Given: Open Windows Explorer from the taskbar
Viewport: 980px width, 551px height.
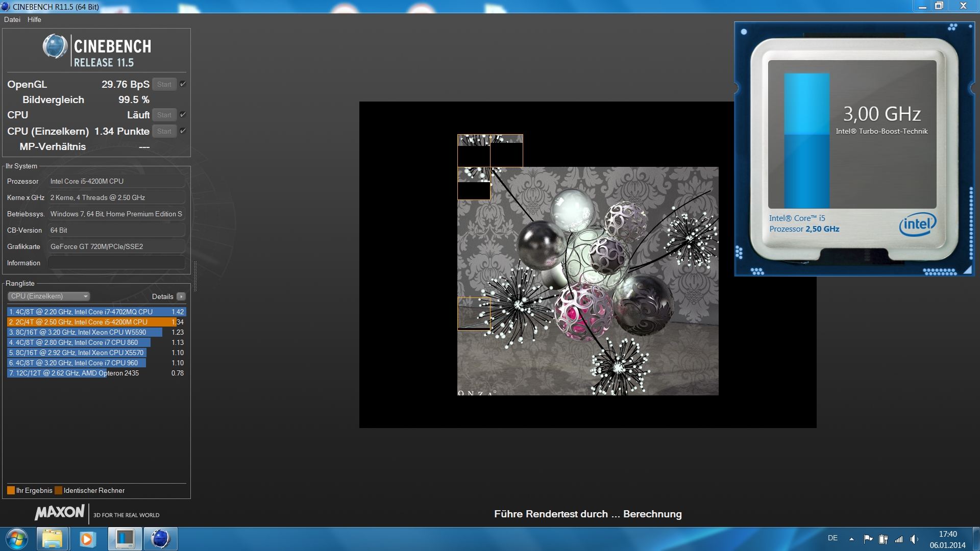Looking at the screenshot, I should (52, 539).
